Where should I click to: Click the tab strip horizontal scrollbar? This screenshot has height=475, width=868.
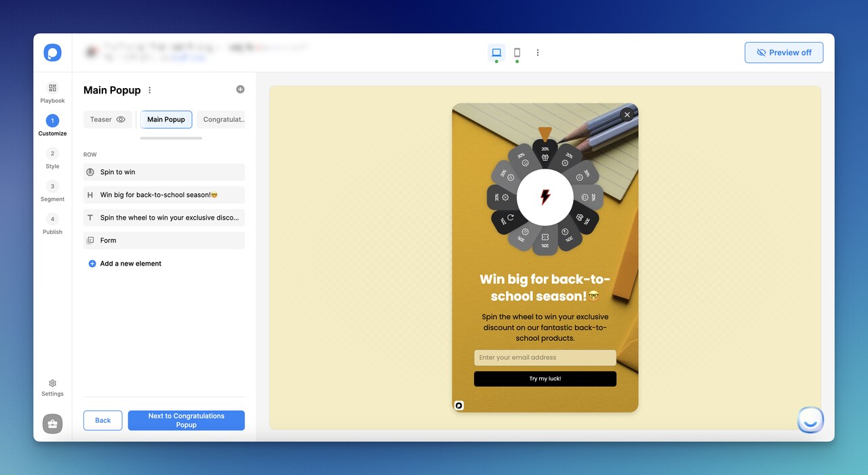click(x=171, y=138)
